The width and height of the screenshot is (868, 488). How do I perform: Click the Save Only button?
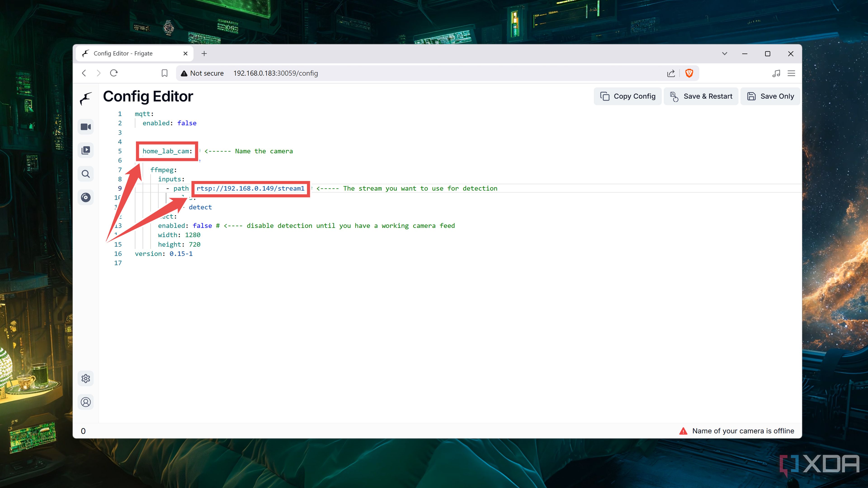(x=770, y=96)
